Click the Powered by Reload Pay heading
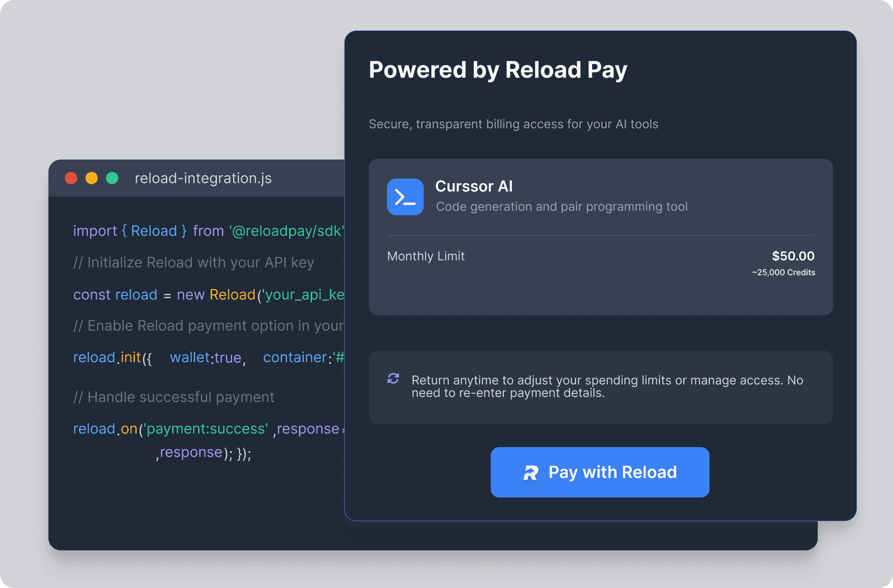Image resolution: width=893 pixels, height=588 pixels. (498, 70)
